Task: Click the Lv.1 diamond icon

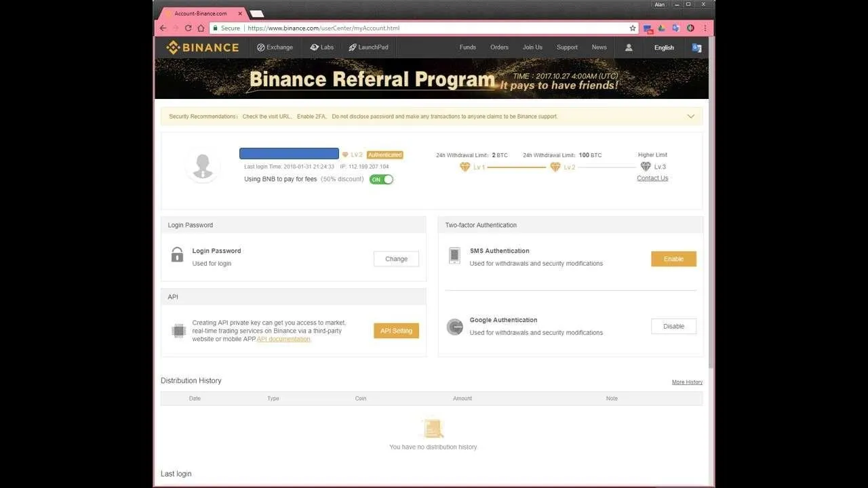Action: [465, 167]
